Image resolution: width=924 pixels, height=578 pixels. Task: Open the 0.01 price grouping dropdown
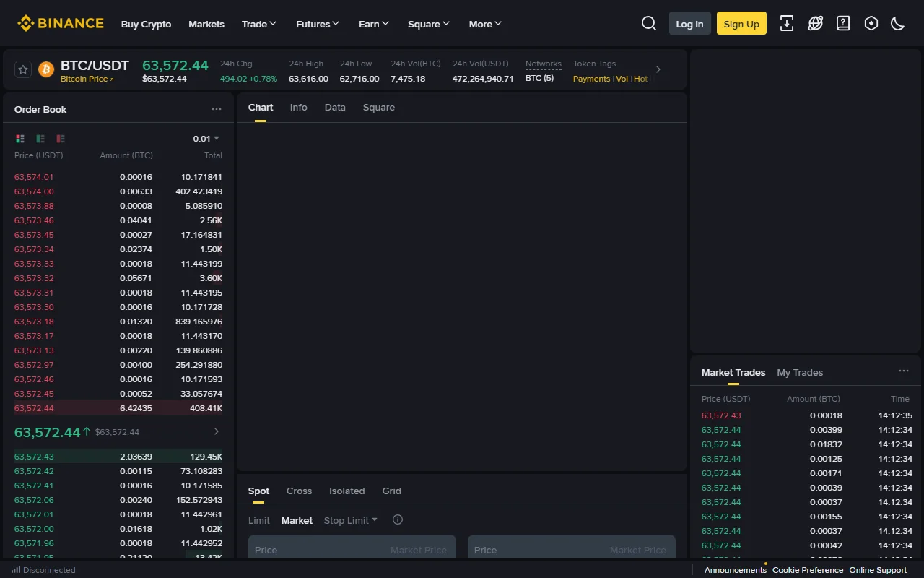coord(206,139)
